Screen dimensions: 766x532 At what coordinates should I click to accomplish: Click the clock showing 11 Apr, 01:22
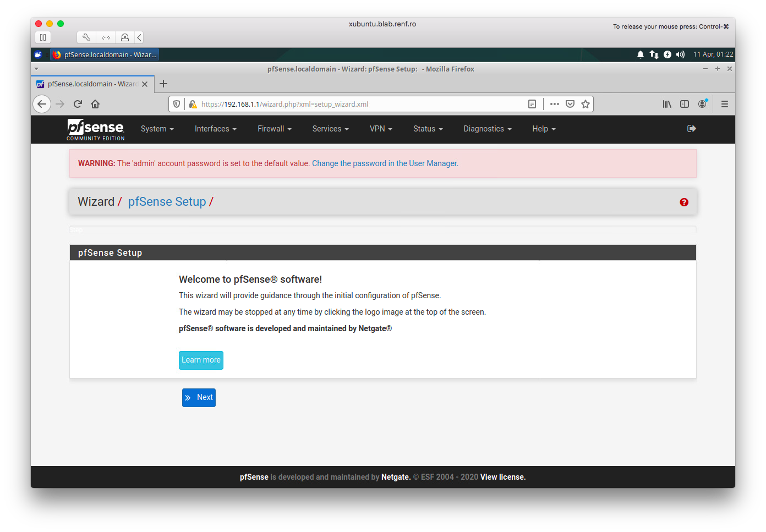(713, 54)
